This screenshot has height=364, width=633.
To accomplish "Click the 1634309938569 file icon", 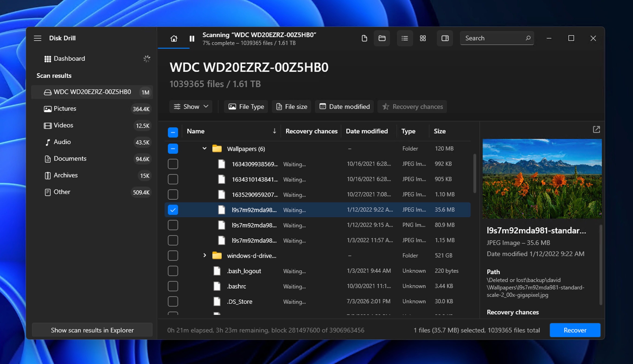I will click(x=221, y=164).
